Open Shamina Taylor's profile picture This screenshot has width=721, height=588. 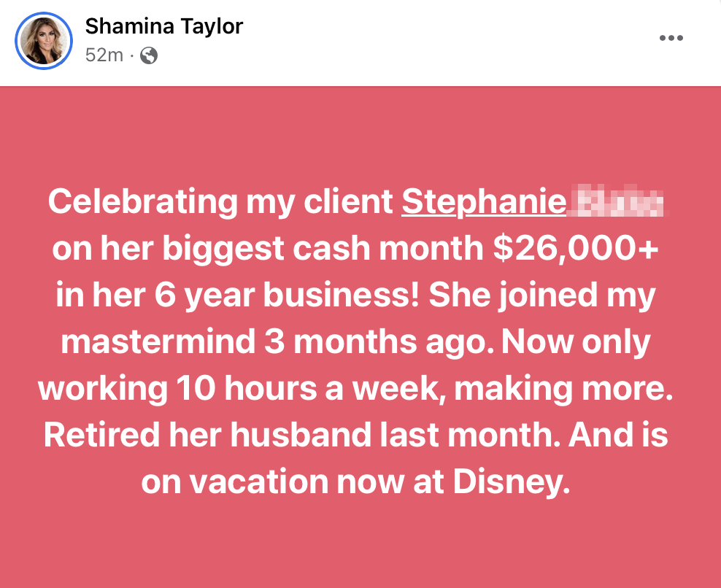click(45, 41)
